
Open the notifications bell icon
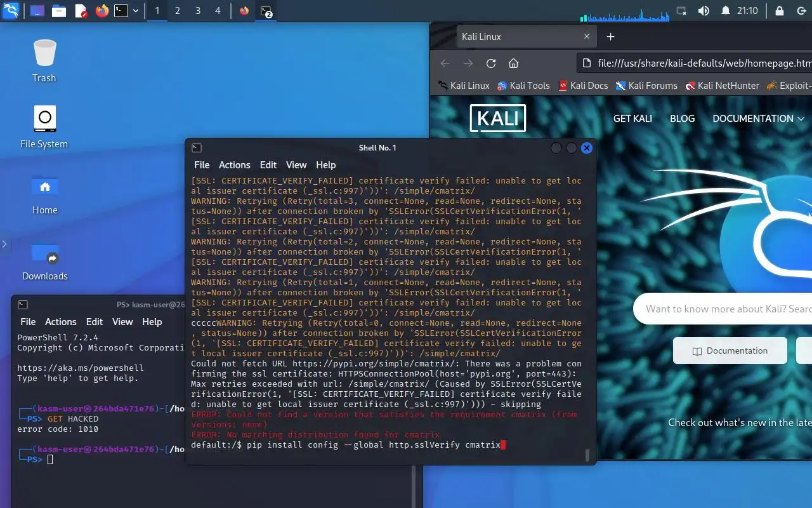click(x=726, y=11)
